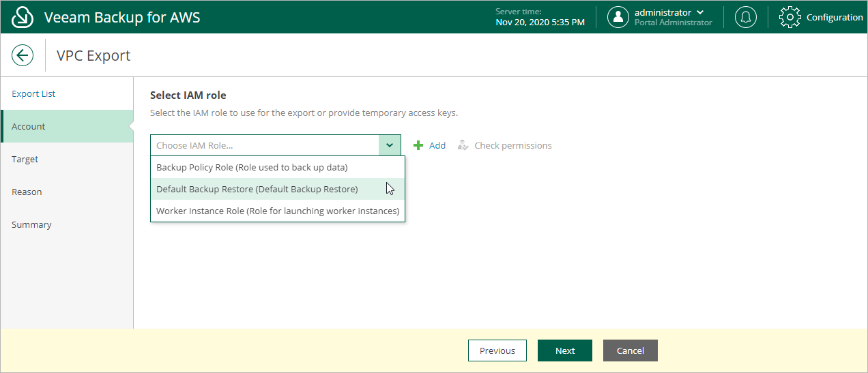868x373 pixels.
Task: Click the VPC Export heading
Action: tap(93, 55)
